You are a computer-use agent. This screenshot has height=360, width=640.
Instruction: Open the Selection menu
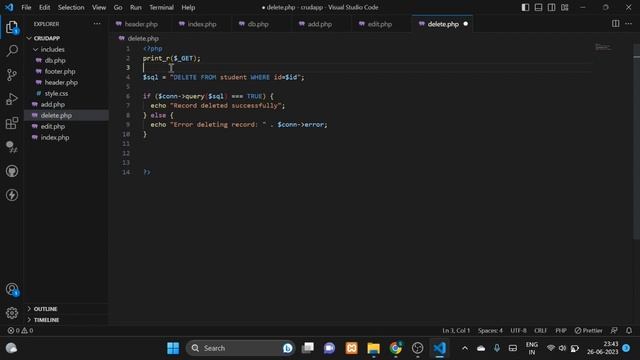click(71, 7)
